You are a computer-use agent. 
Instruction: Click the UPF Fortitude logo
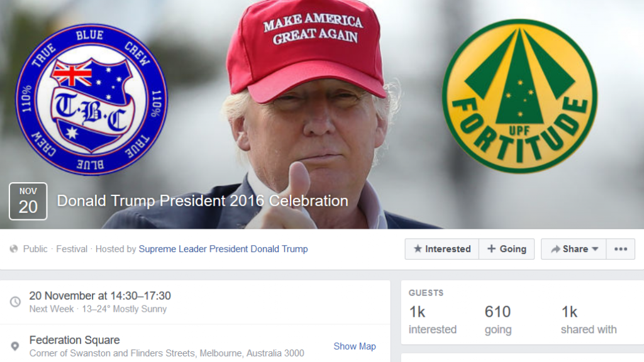point(520,96)
